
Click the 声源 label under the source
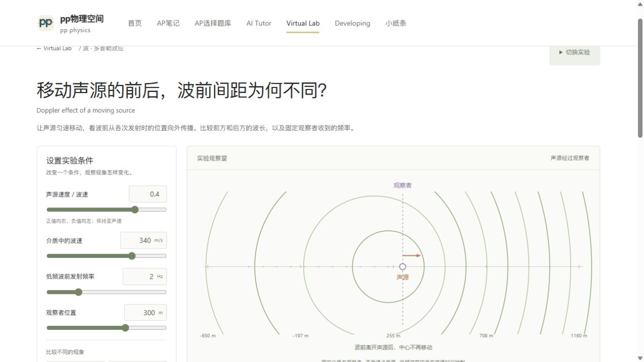403,278
